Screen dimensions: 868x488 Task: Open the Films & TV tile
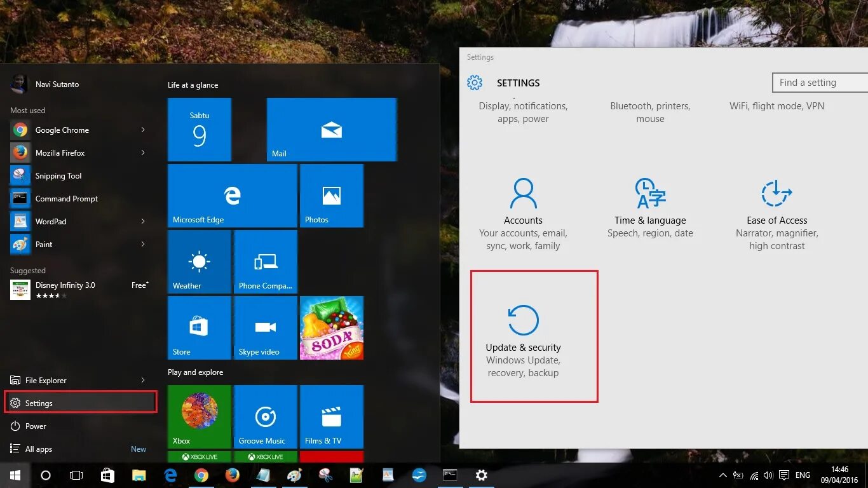point(332,417)
